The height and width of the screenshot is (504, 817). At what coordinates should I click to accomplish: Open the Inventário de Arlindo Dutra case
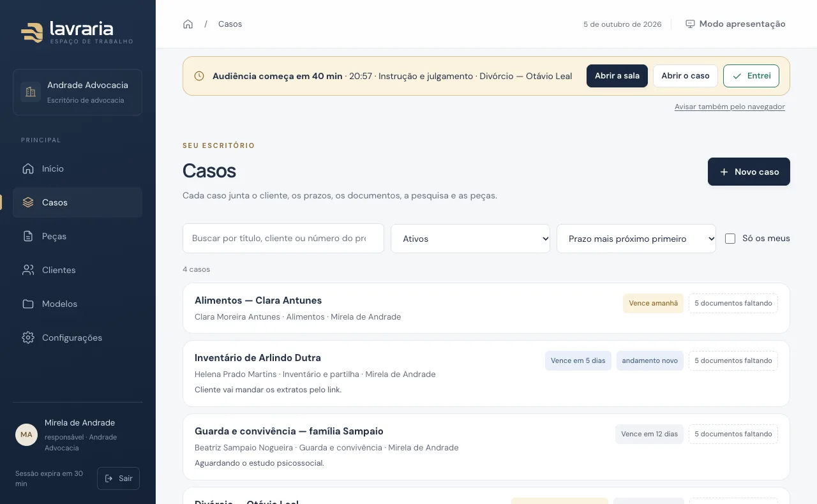486,374
